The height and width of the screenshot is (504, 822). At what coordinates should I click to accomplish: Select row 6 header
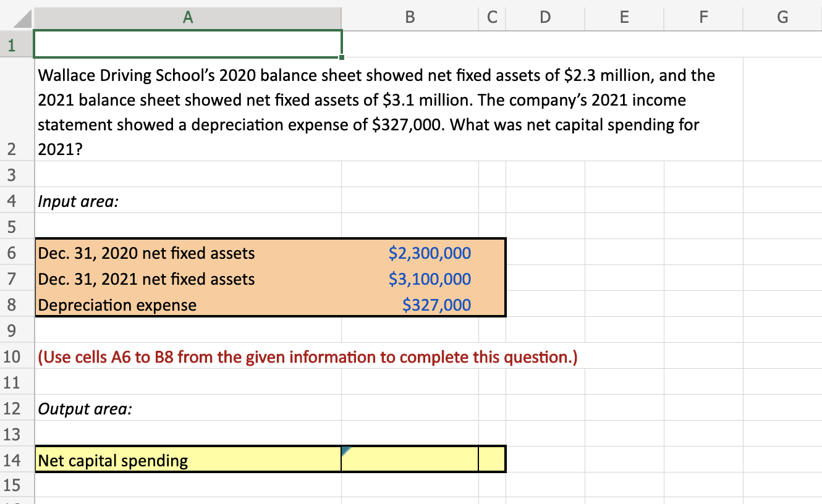[15, 253]
